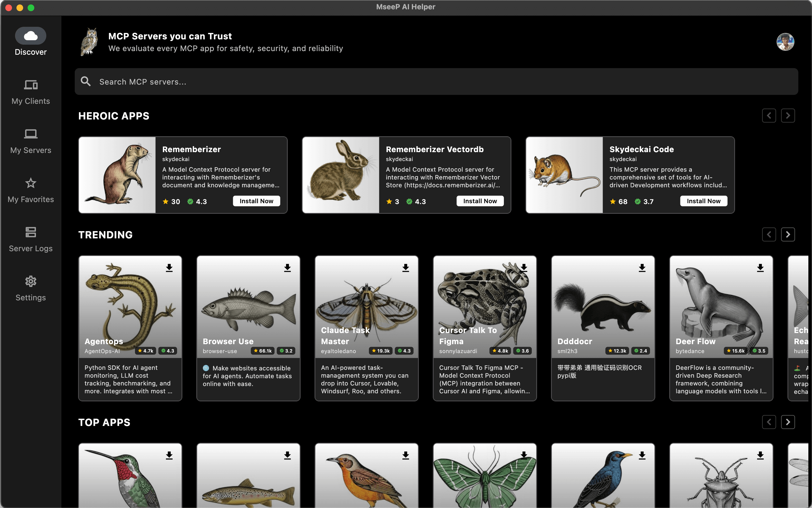Click the sonnylazuardi author name
This screenshot has height=508, width=812.
pyautogui.click(x=458, y=351)
